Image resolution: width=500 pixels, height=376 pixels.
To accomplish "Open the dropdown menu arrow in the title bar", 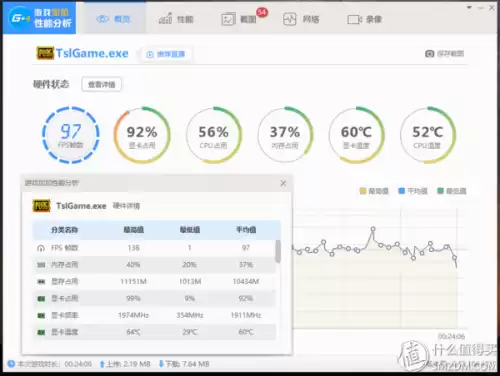I will [x=469, y=7].
